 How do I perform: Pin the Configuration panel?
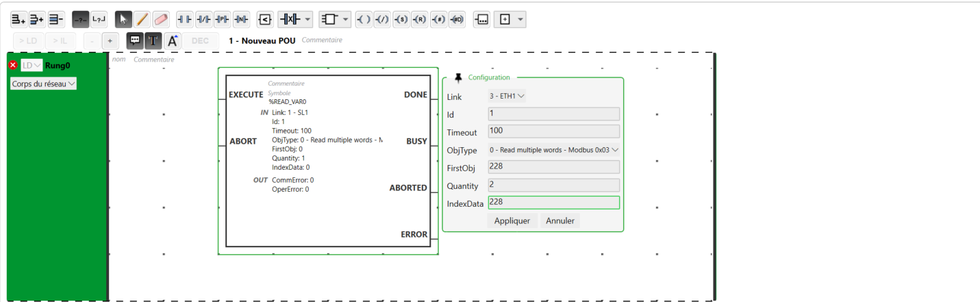458,77
